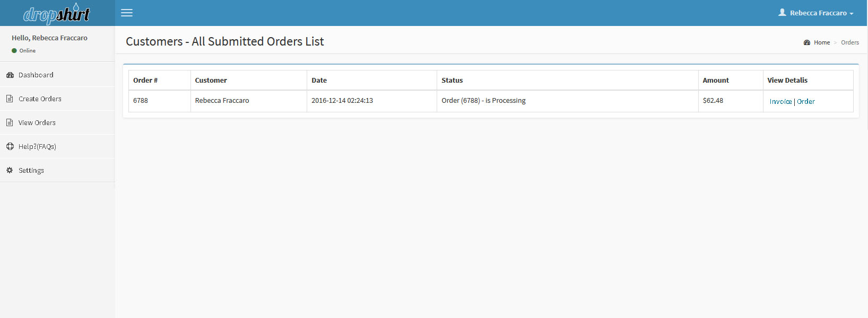Click the Status column header
Viewport: 868px width, 318px height.
(568, 80)
